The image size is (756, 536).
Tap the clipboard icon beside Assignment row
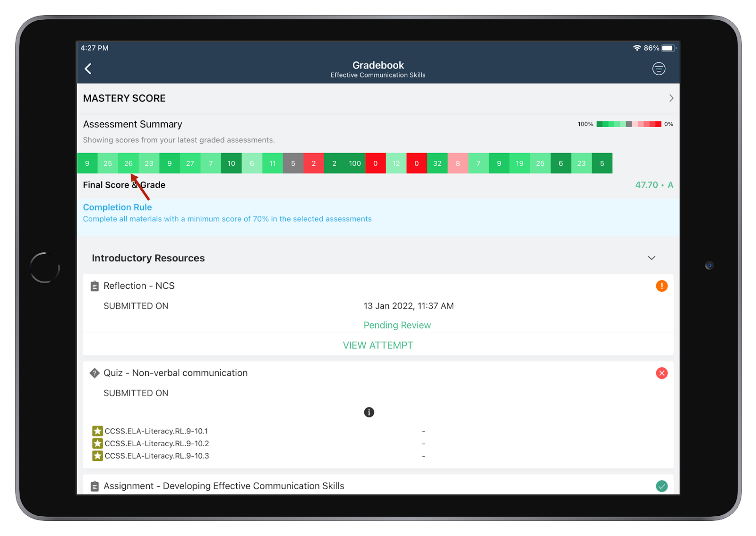pos(94,486)
